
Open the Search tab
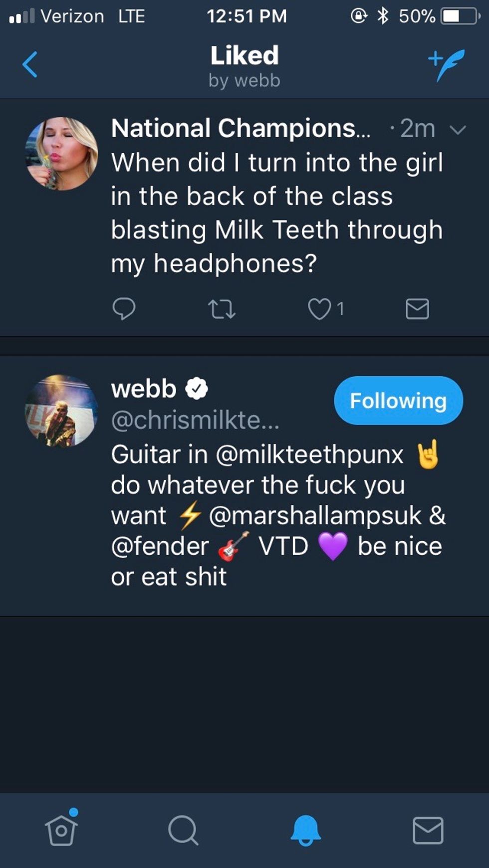183,830
